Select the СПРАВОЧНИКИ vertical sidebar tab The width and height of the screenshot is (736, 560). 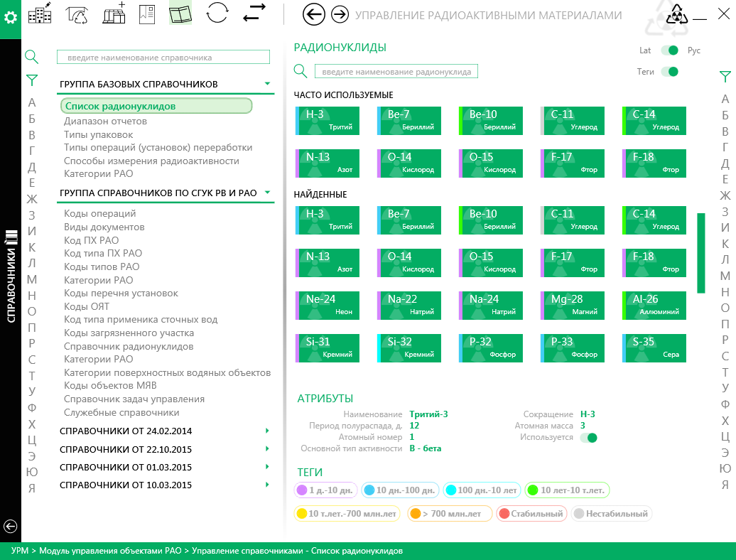tap(11, 276)
